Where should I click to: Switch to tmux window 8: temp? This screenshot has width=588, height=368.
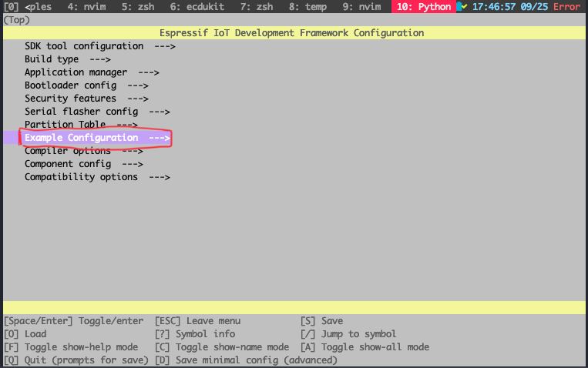click(x=308, y=7)
